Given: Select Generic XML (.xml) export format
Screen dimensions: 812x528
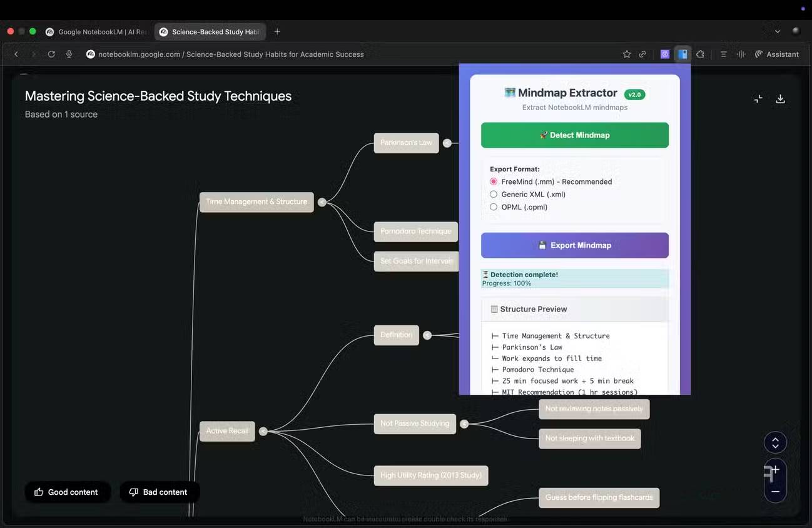Looking at the screenshot, I should click(x=494, y=195).
